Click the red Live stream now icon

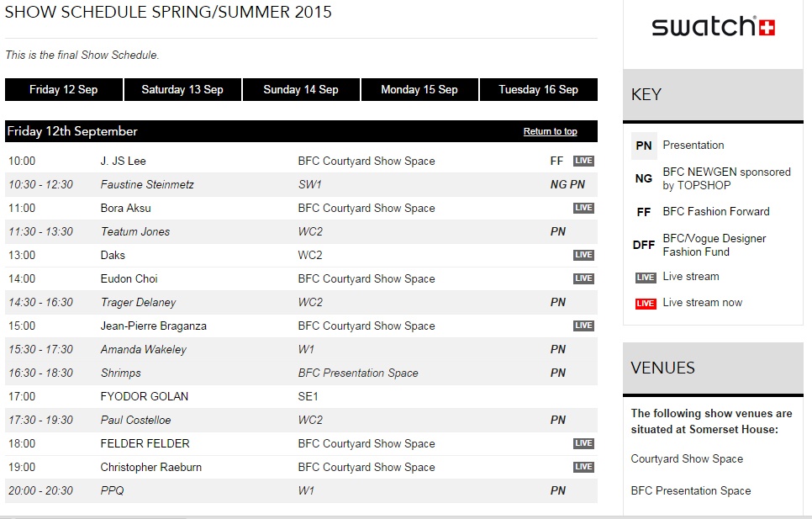tap(646, 303)
